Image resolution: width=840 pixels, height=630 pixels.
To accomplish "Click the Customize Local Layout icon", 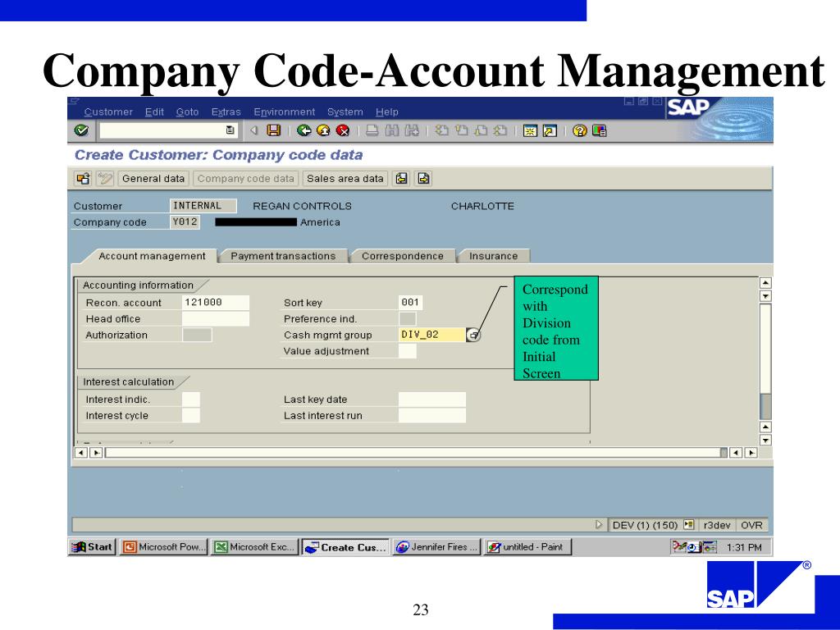I will 600,130.
